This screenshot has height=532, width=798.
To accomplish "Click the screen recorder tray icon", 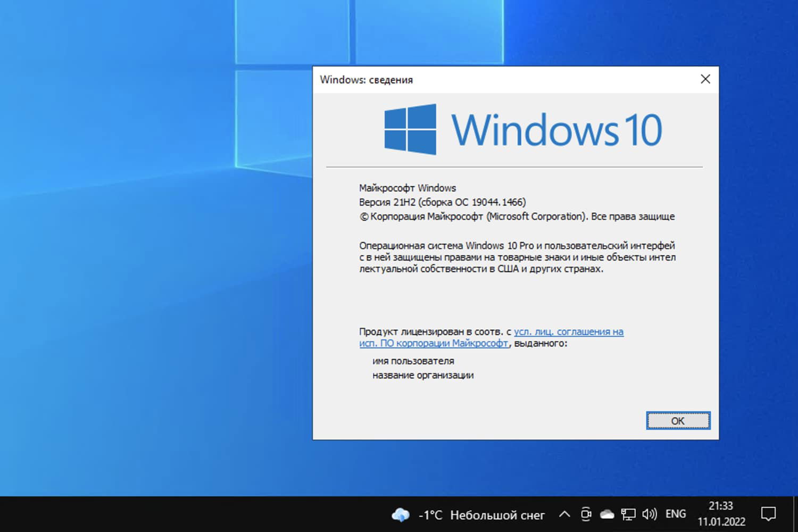I will (x=586, y=514).
